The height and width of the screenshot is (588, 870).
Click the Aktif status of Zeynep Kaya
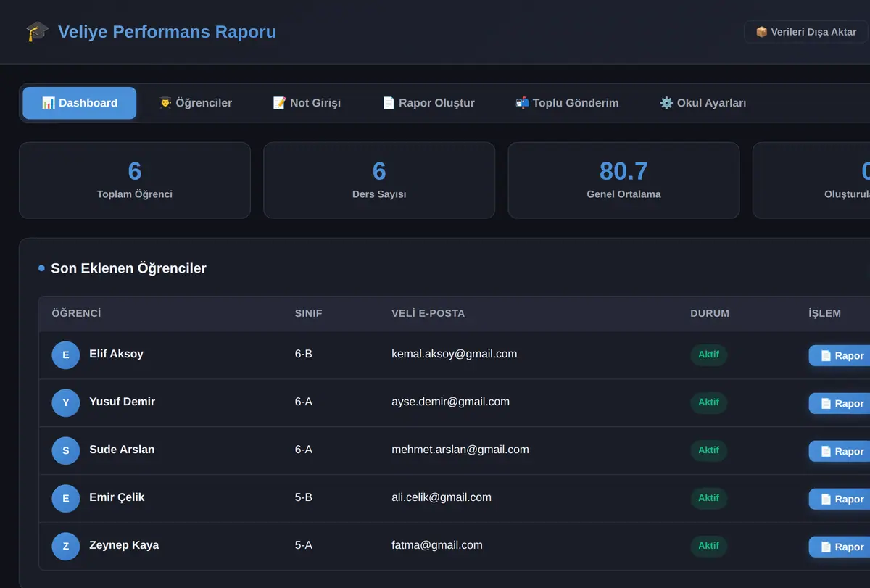click(x=708, y=547)
